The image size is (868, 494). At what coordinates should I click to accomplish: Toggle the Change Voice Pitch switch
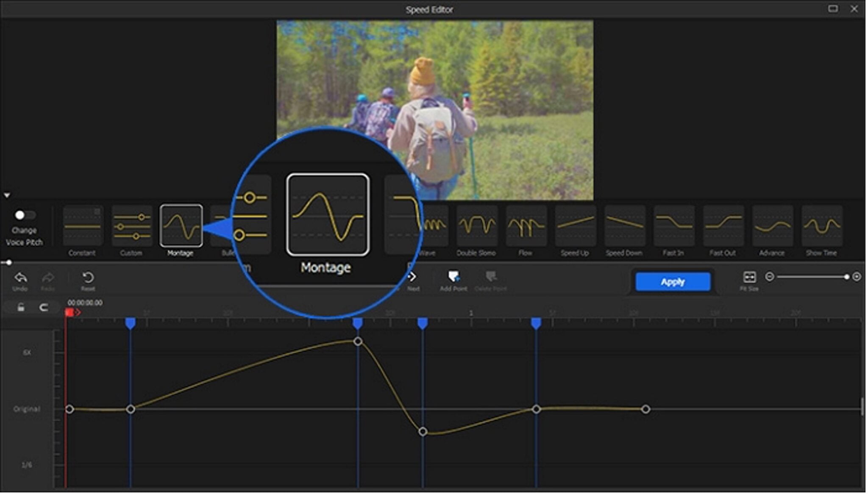pos(25,215)
